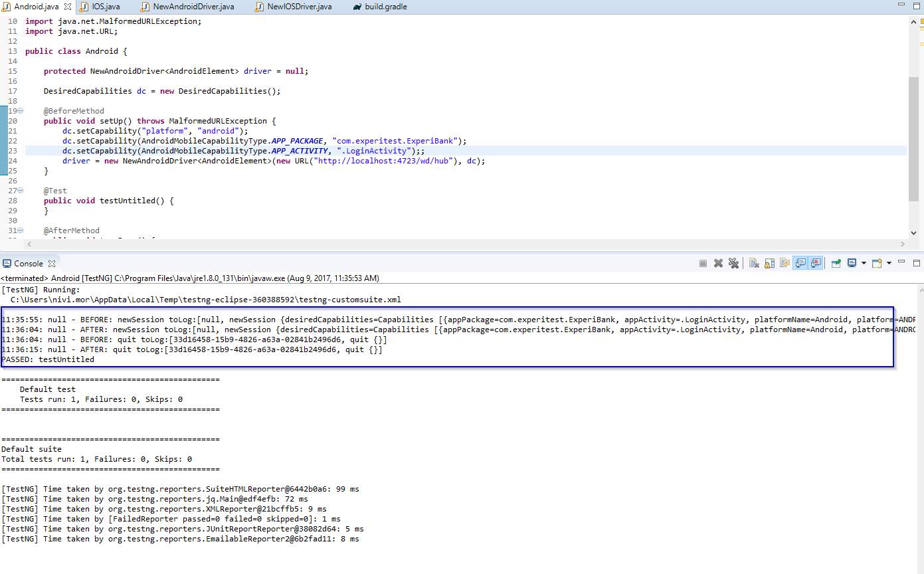Click the Open Console icon
This screenshot has height=574, width=924.
(877, 263)
